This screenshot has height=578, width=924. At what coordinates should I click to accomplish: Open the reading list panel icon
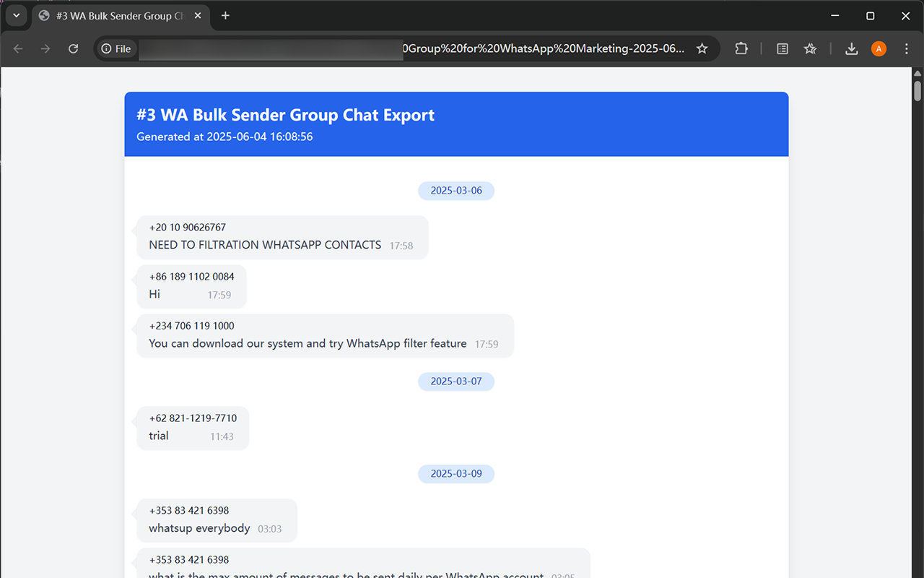pyautogui.click(x=783, y=48)
